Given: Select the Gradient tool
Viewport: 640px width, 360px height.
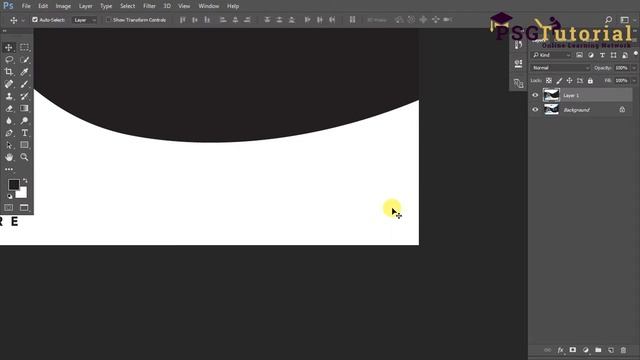Looking at the screenshot, I should pos(24,109).
